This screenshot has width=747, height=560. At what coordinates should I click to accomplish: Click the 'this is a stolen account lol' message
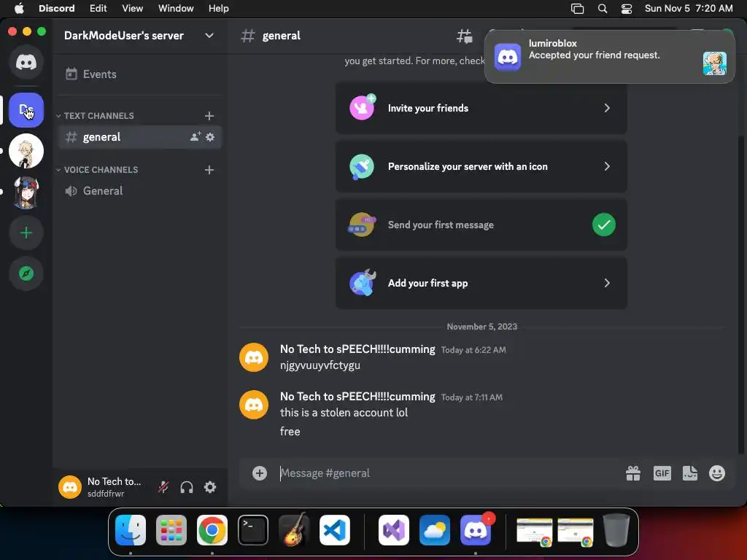tap(344, 413)
